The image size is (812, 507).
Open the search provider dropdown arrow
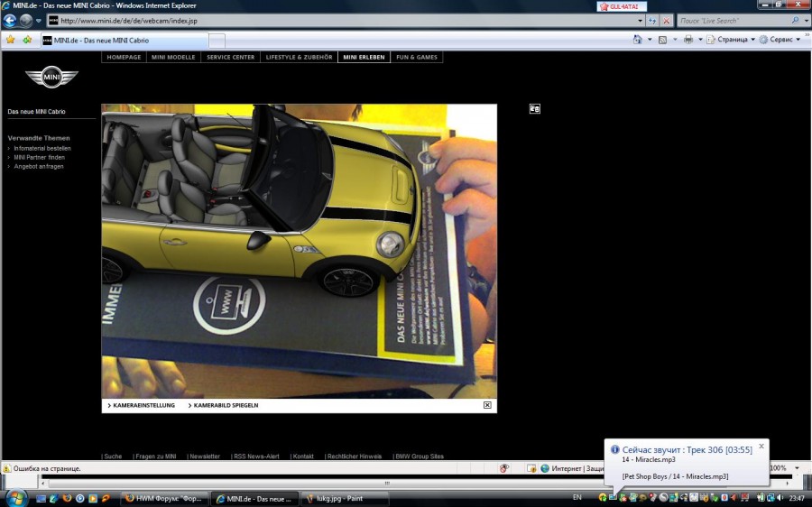click(807, 21)
